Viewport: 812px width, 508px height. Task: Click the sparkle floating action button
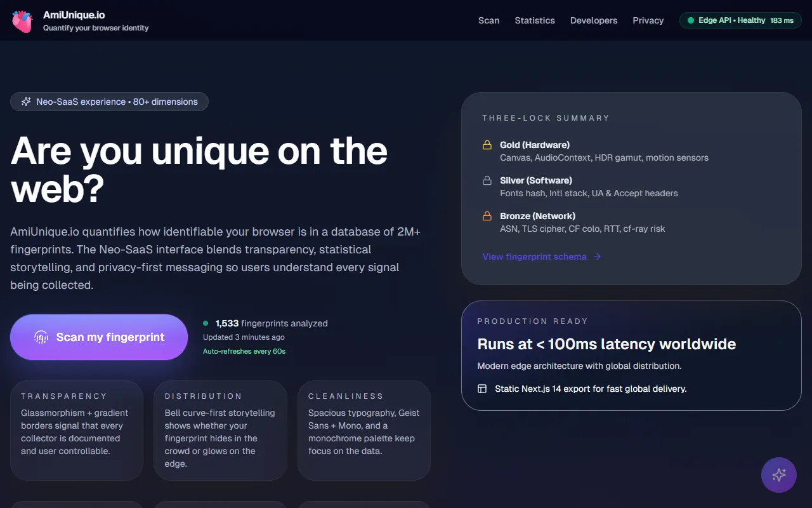(778, 475)
